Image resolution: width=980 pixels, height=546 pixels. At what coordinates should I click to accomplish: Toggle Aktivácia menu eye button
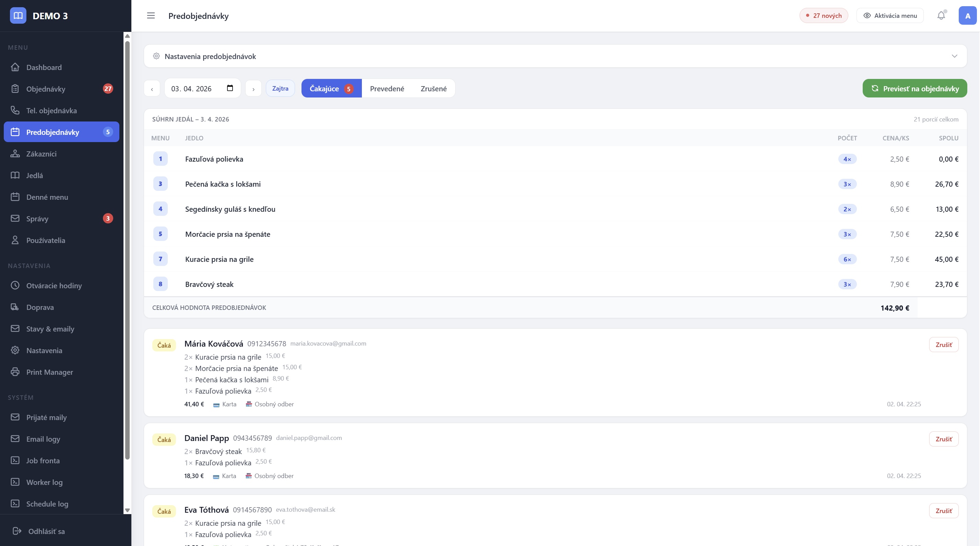pos(890,15)
